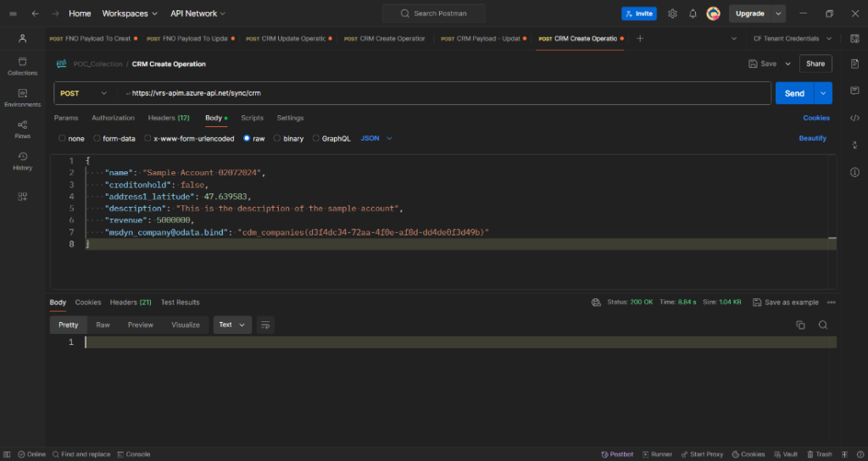Open Flows in the sidebar
Viewport: 868px width, 461px height.
tap(23, 130)
